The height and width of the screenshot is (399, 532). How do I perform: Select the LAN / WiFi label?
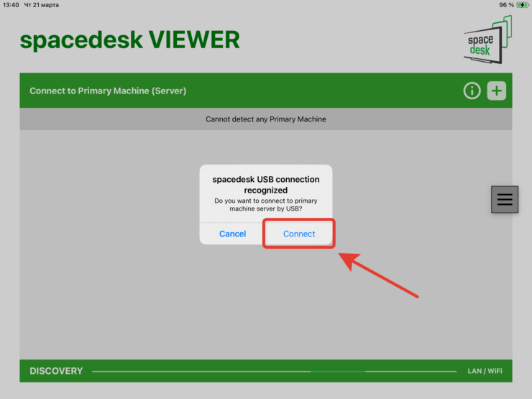tap(485, 372)
